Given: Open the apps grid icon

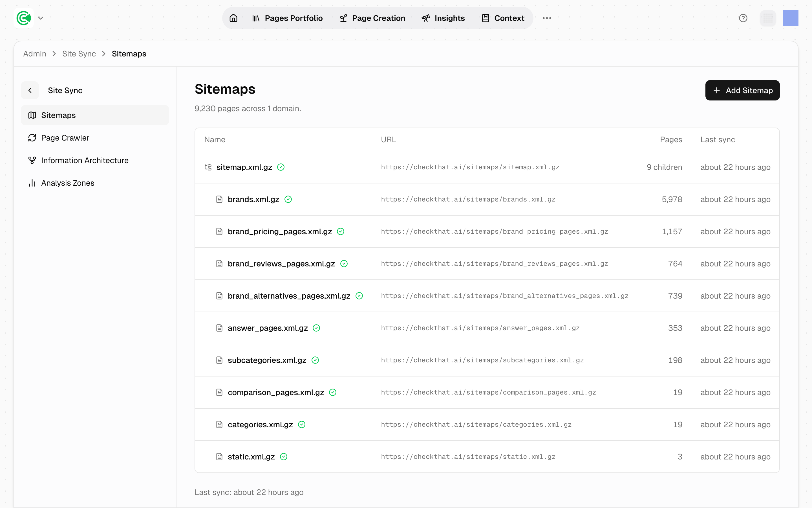Looking at the screenshot, I should pos(768,18).
